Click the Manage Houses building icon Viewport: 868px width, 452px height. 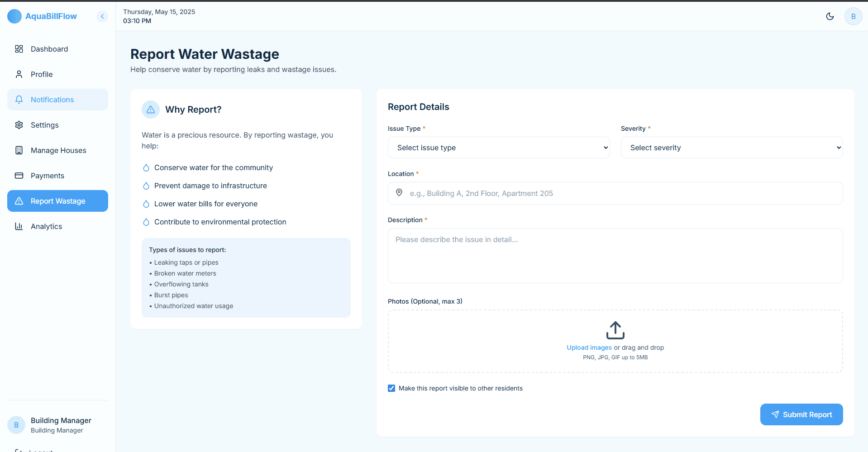[19, 150]
